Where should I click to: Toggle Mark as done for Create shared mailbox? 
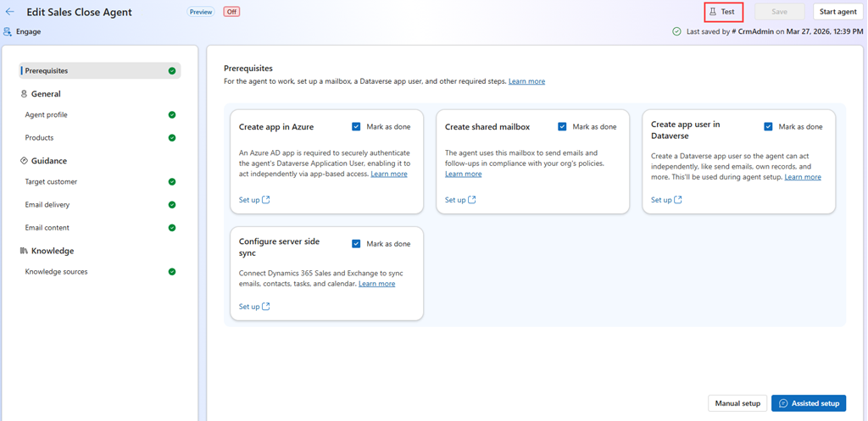(x=563, y=127)
